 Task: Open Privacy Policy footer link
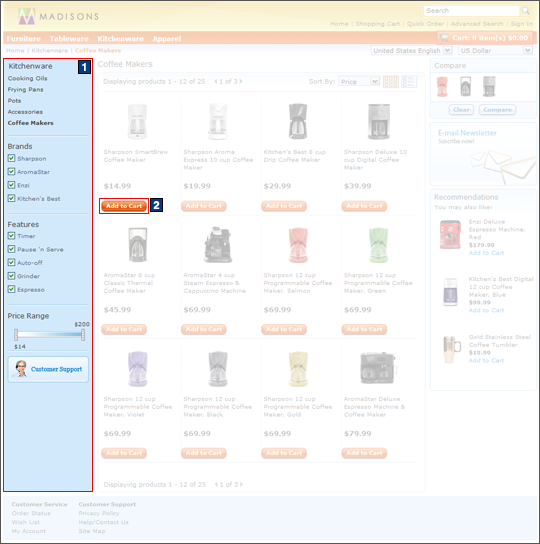(x=99, y=513)
